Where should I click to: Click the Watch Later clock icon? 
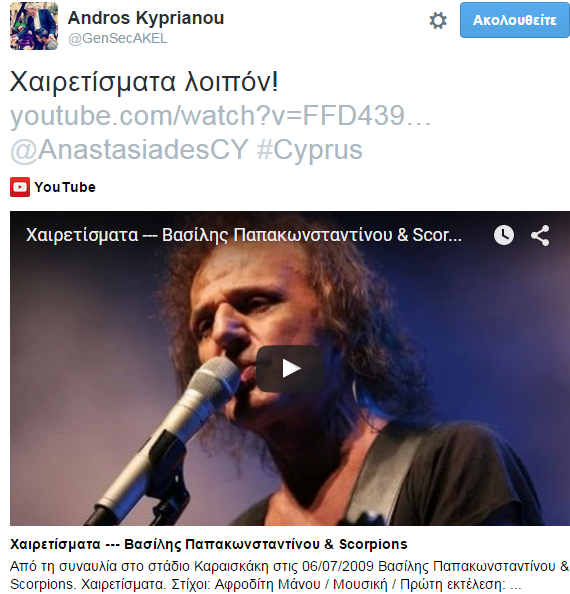[504, 235]
